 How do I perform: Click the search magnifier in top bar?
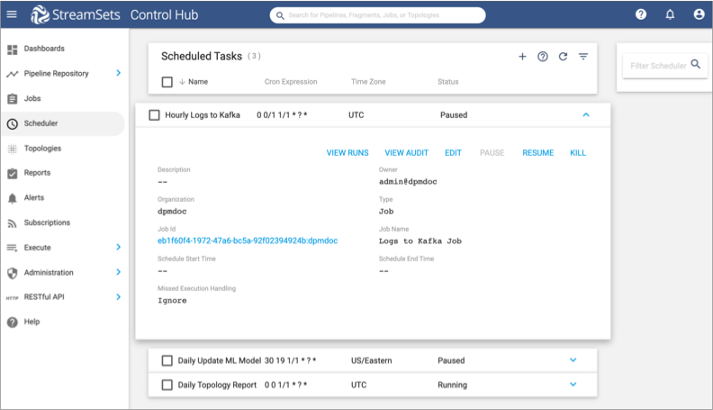(280, 15)
